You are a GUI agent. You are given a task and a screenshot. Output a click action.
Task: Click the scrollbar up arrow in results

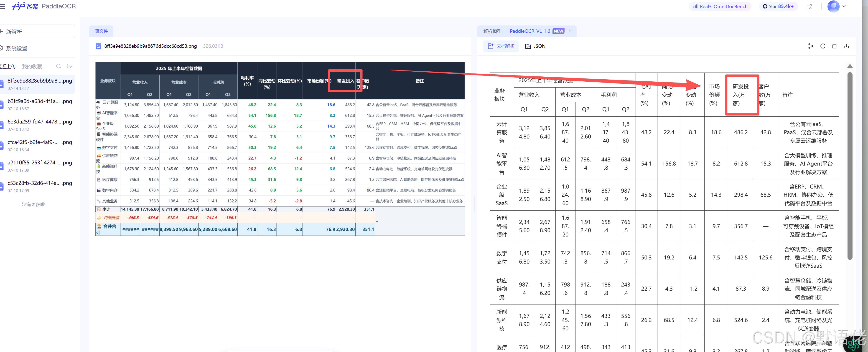click(x=850, y=66)
